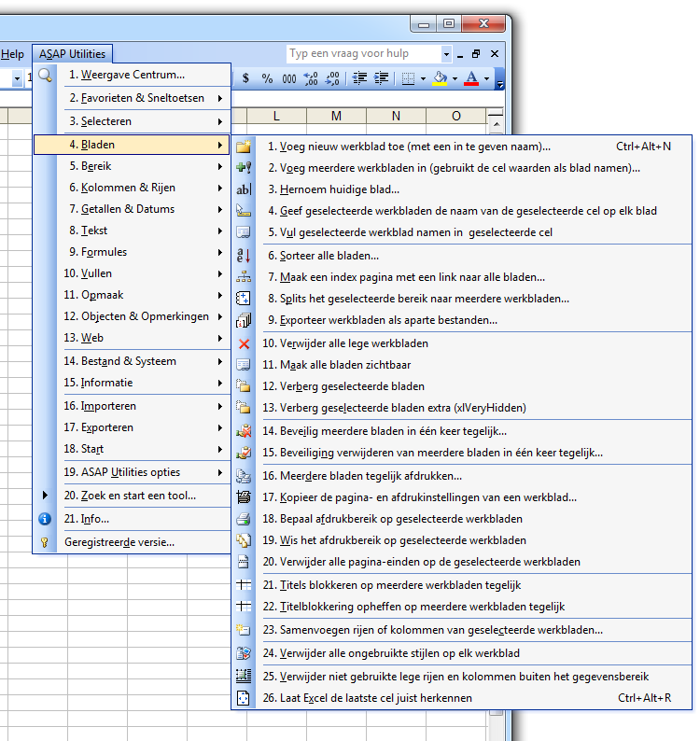Image resolution: width=700 pixels, height=741 pixels.
Task: Open the ASAP Utilities menu
Action: (72, 54)
